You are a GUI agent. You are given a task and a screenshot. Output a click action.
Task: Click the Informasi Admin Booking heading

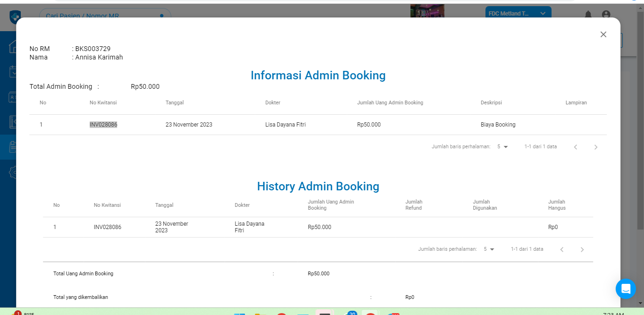point(318,75)
